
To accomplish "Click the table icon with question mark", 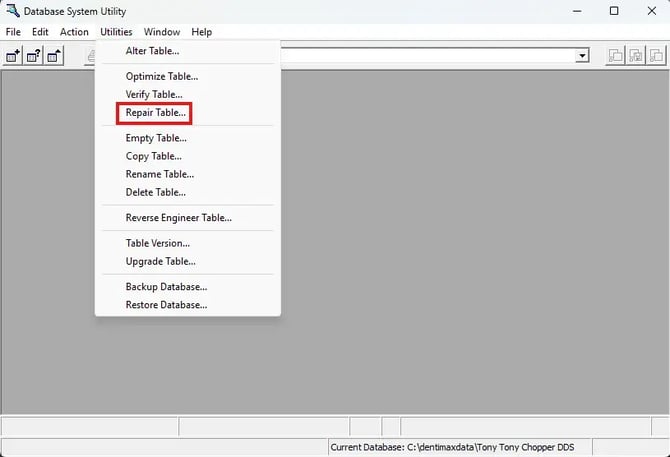I will 33,56.
